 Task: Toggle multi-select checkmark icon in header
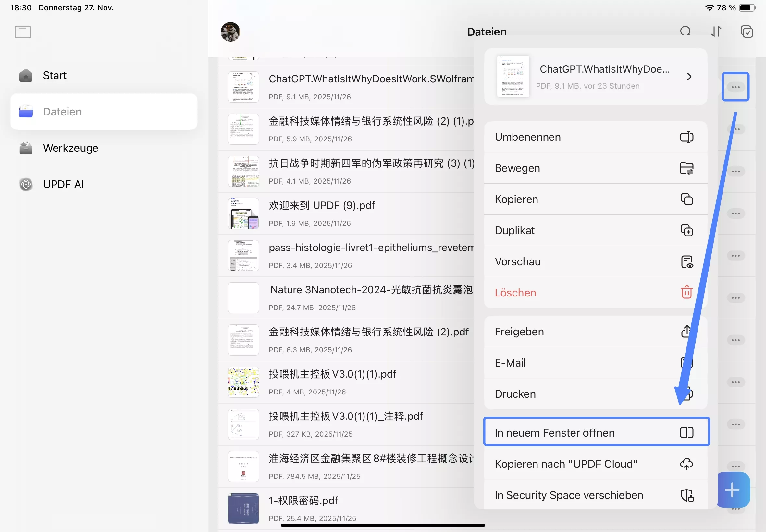[747, 32]
